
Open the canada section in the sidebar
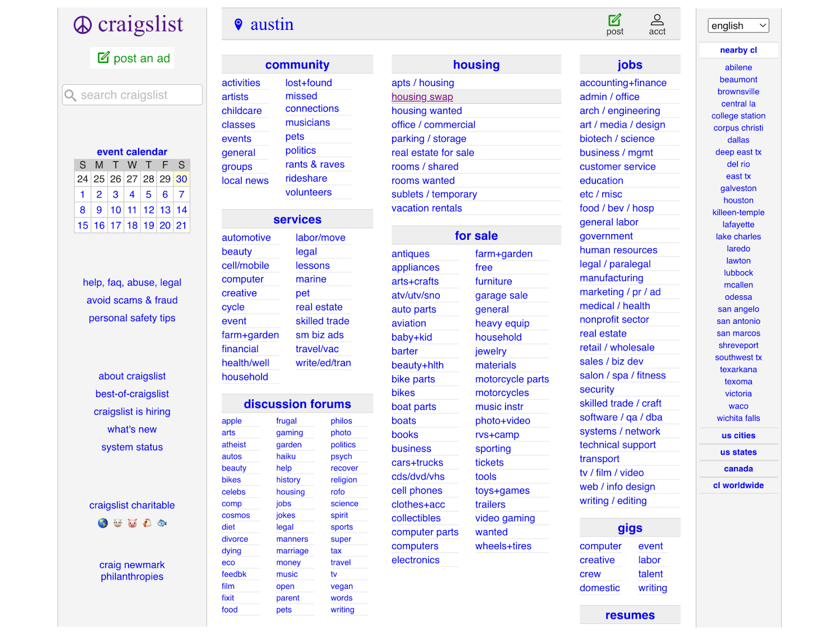click(x=738, y=468)
